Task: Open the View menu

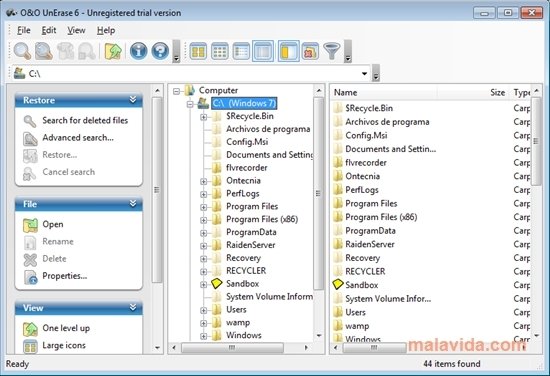Action: tap(76, 31)
